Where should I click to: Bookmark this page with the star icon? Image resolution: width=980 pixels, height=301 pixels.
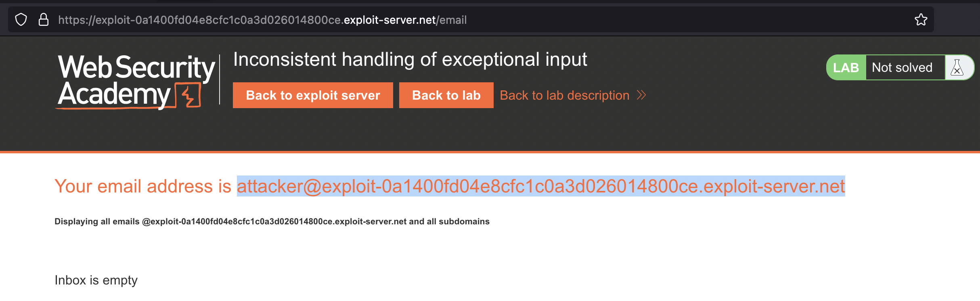pyautogui.click(x=921, y=20)
